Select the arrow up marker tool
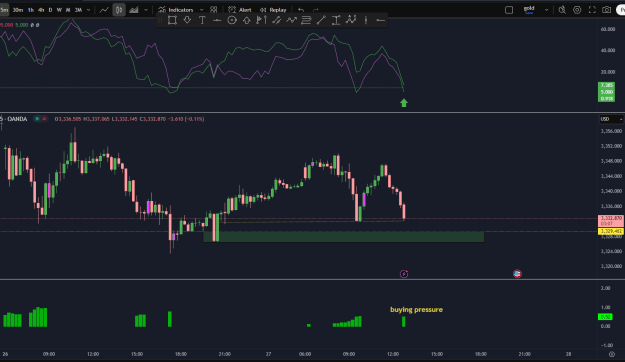The image size is (625, 362). (x=246, y=20)
